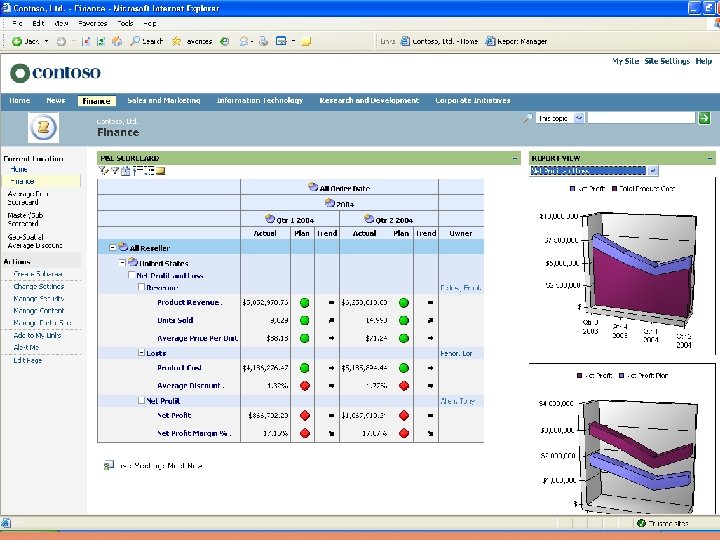This screenshot has height=540, width=720.
Task: Click the Qtr 1 2004 dimension icon
Action: tap(270, 219)
